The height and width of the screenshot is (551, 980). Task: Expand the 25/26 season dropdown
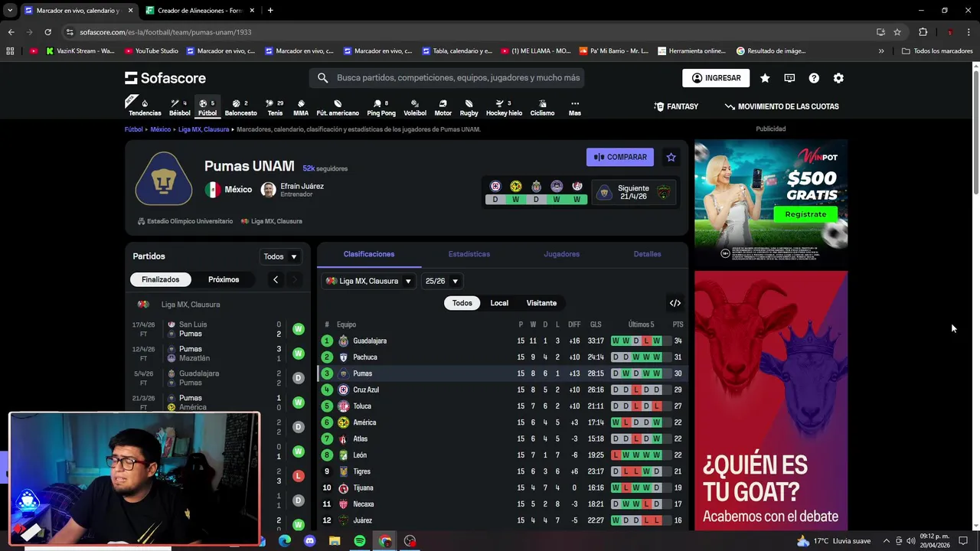[x=442, y=281]
